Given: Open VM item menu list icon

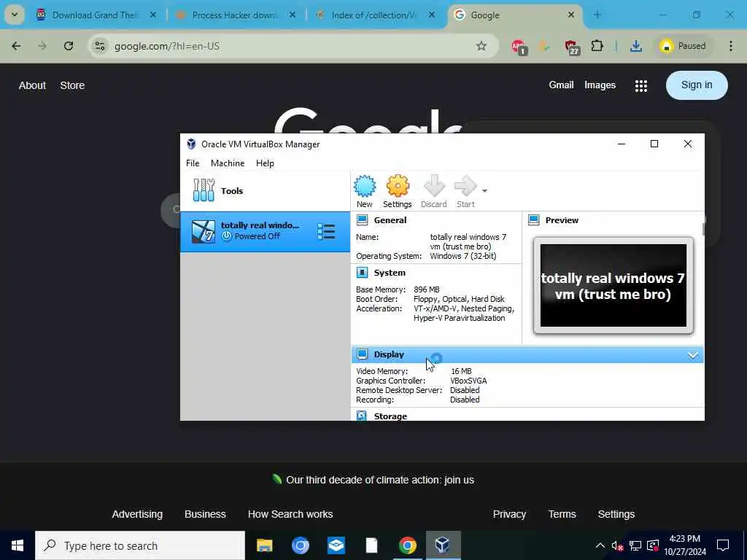Looking at the screenshot, I should [326, 232].
